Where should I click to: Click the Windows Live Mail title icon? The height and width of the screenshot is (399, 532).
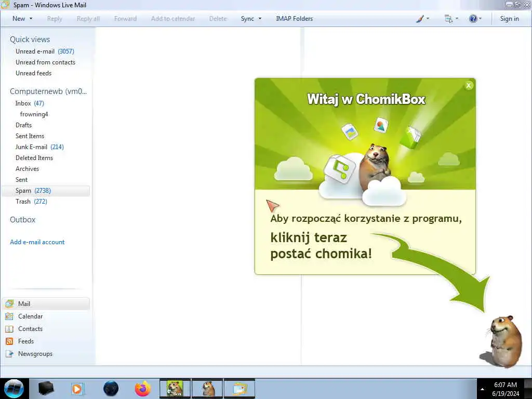click(x=5, y=5)
